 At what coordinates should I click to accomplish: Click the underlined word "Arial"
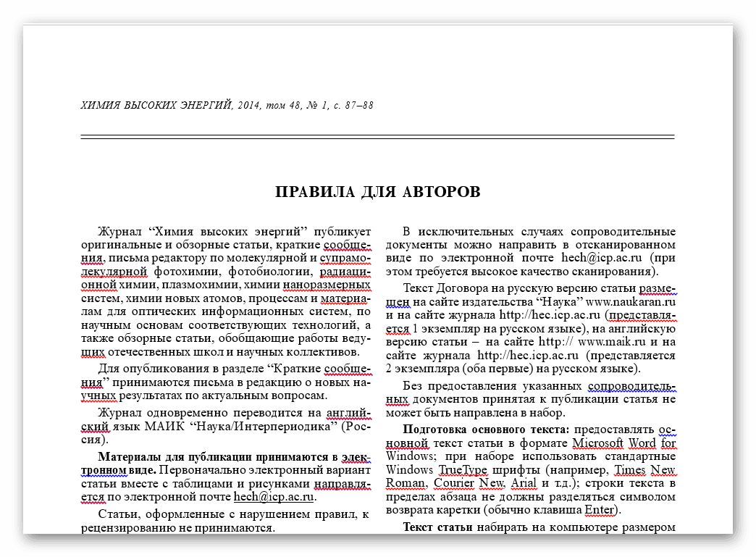521,483
